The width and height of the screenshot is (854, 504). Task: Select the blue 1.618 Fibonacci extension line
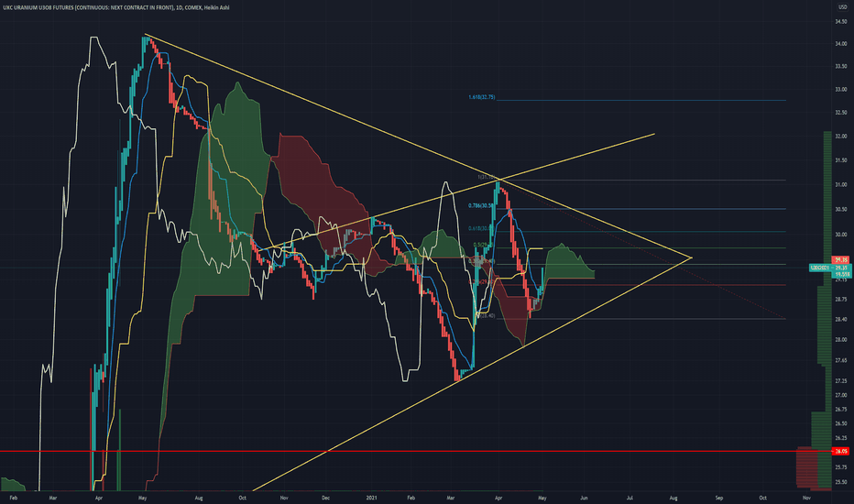tap(641, 100)
